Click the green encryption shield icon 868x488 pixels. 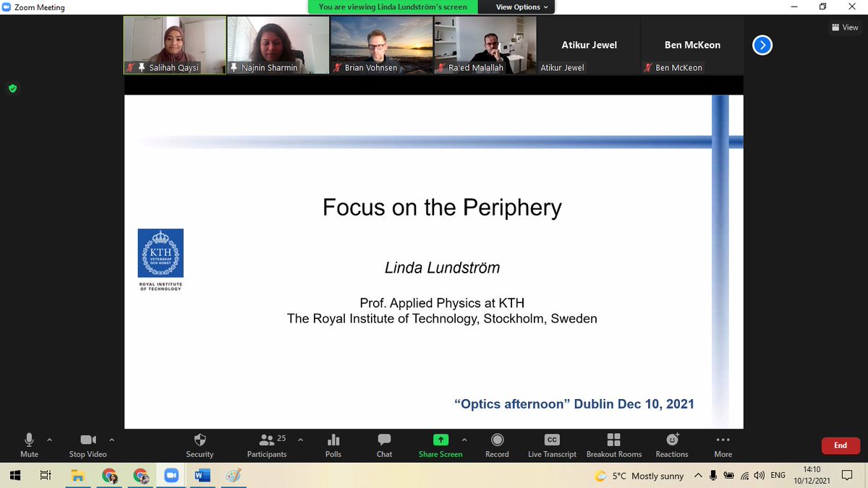click(12, 88)
